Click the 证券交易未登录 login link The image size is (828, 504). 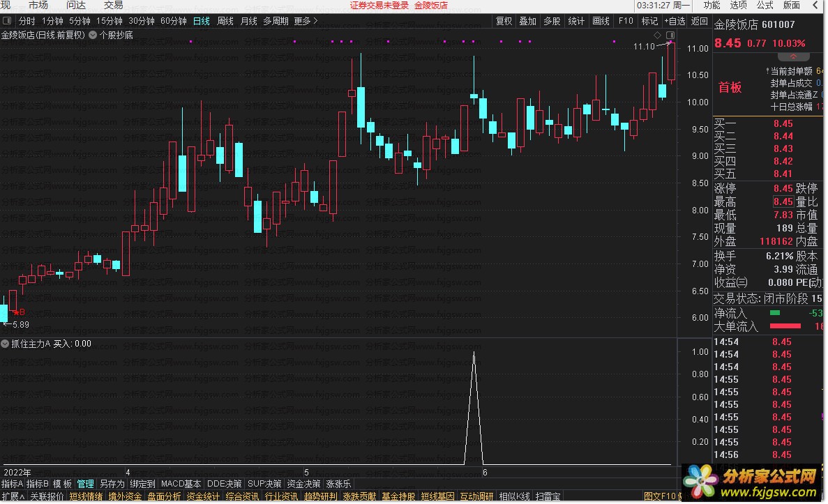(379, 6)
